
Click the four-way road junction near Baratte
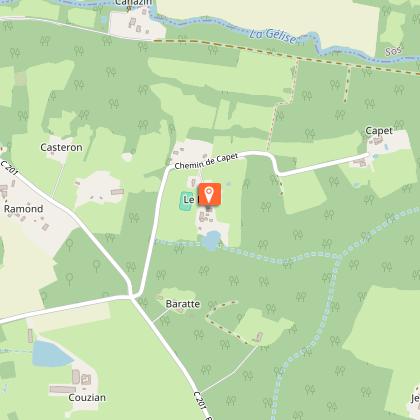point(132,296)
